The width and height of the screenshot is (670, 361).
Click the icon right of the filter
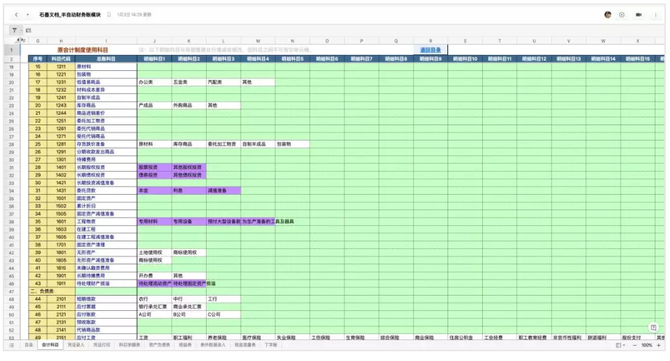point(29,30)
